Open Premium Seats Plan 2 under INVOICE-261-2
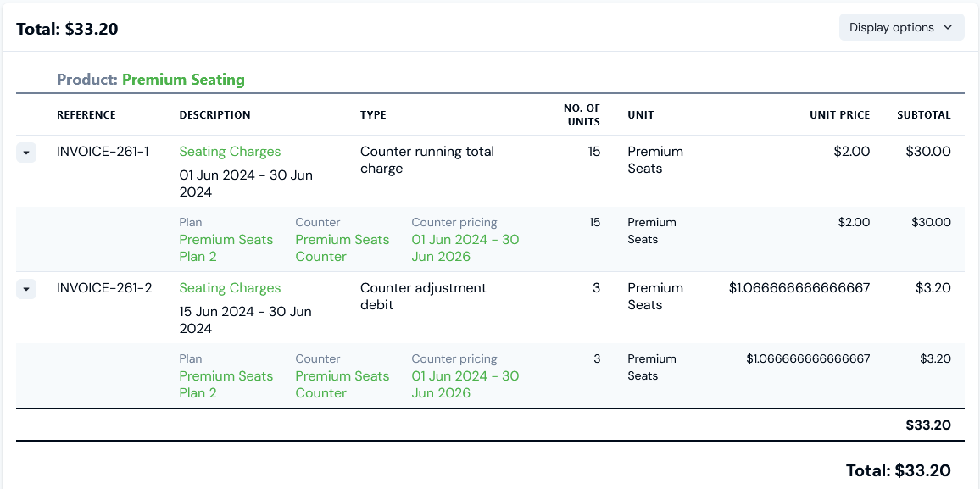The width and height of the screenshot is (980, 489). coord(226,384)
